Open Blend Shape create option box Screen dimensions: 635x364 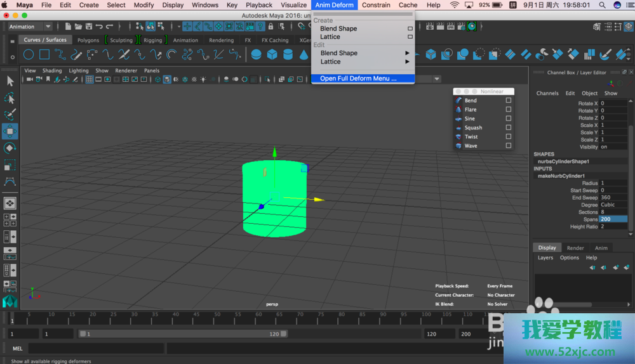point(410,29)
